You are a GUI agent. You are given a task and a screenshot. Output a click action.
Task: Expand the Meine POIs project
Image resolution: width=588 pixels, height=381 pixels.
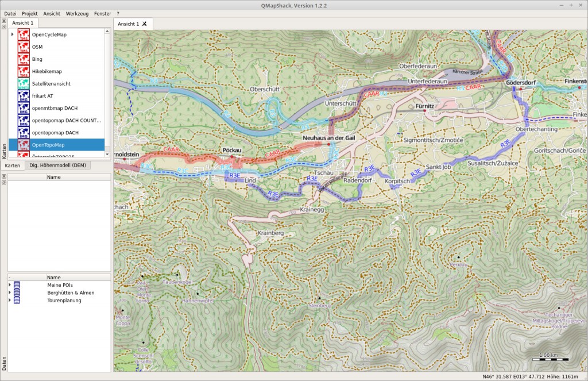click(x=9, y=284)
